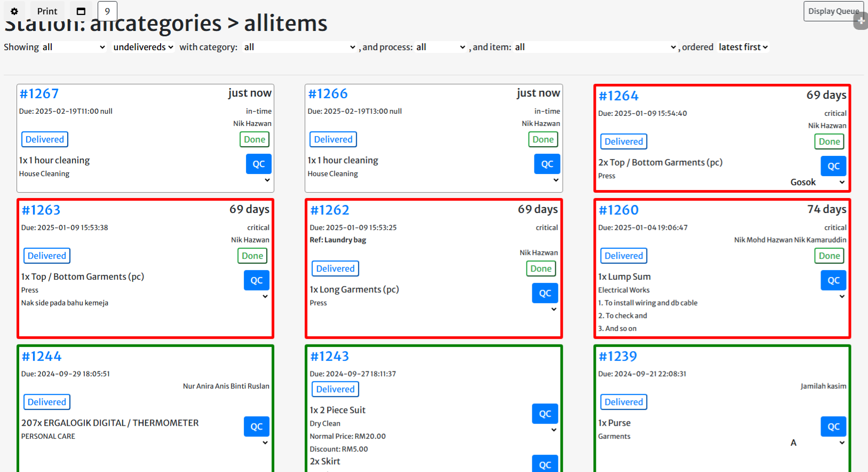
Task: Expand the dropdown arrow on order #1244
Action: click(265, 443)
